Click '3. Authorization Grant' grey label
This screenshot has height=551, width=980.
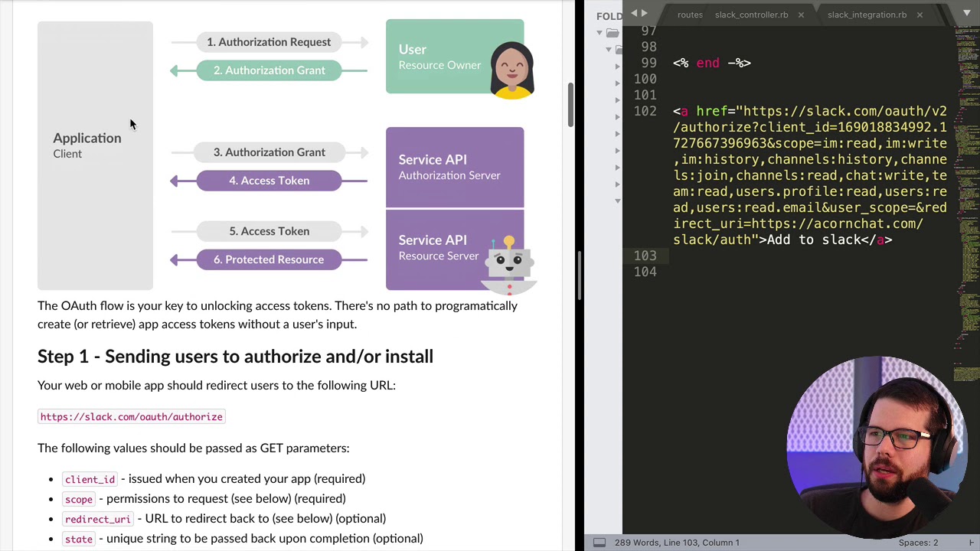[269, 152]
